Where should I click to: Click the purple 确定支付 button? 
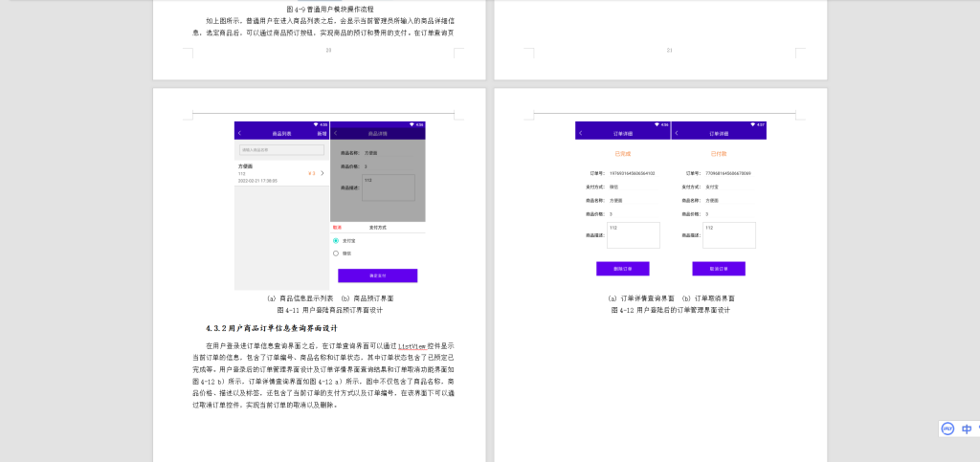(377, 275)
